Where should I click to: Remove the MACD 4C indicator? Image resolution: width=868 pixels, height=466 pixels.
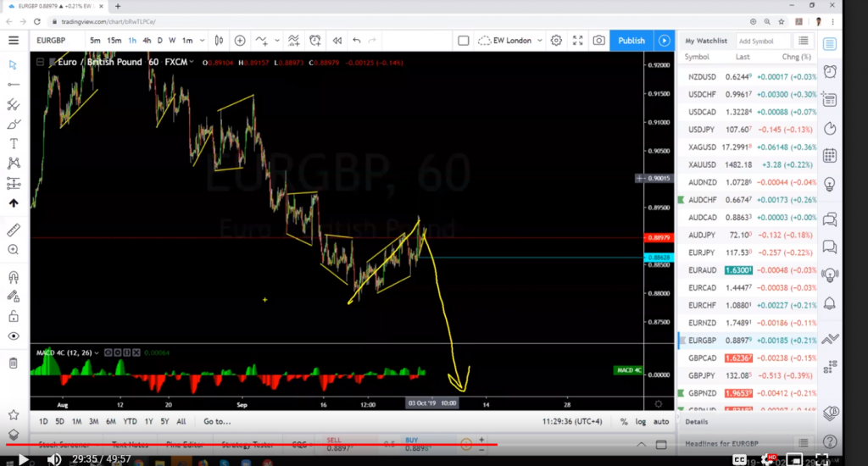[136, 352]
